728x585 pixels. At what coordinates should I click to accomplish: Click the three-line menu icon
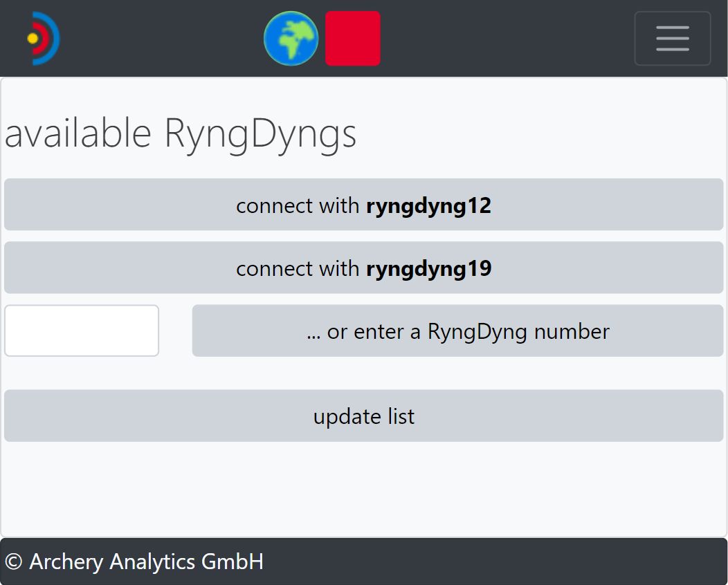[x=672, y=39]
